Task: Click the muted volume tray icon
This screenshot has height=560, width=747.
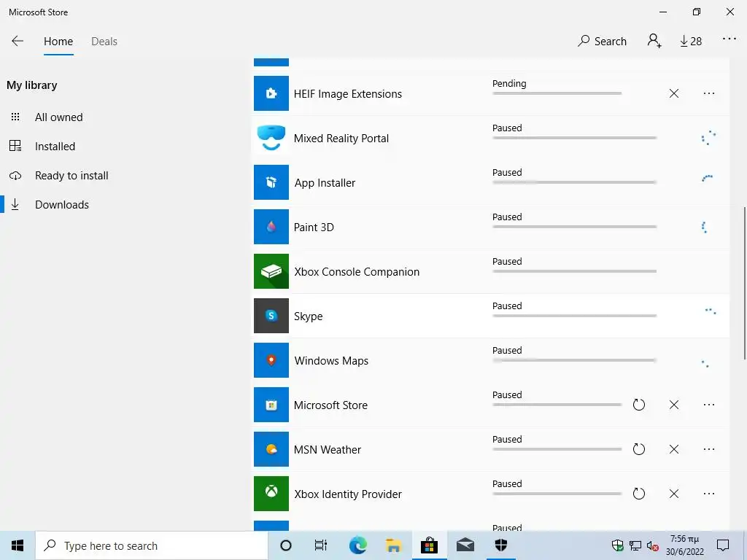Action: 652,545
